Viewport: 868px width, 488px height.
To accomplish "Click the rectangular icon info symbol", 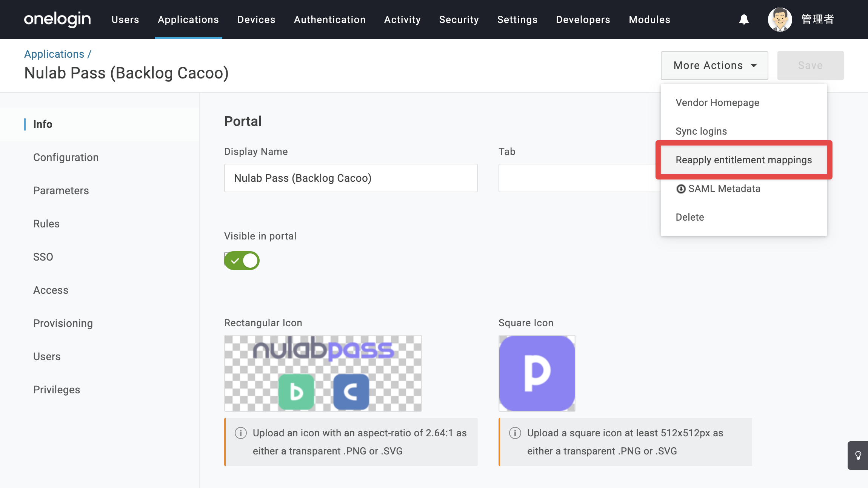I will 240,433.
